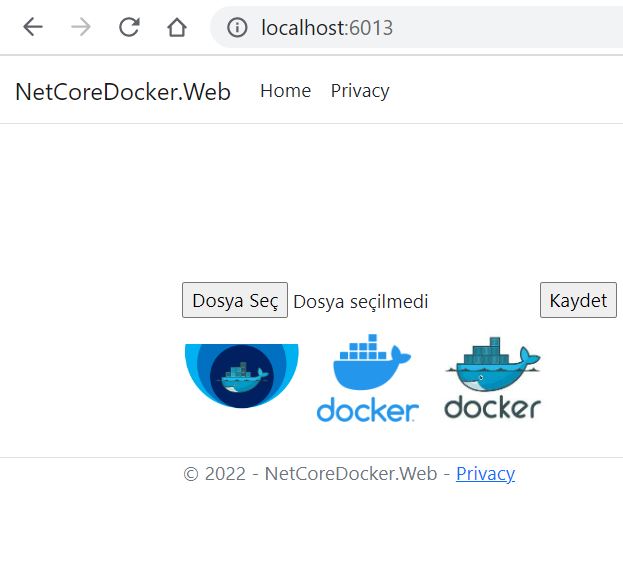
Task: Reload the current page
Action: (x=129, y=27)
